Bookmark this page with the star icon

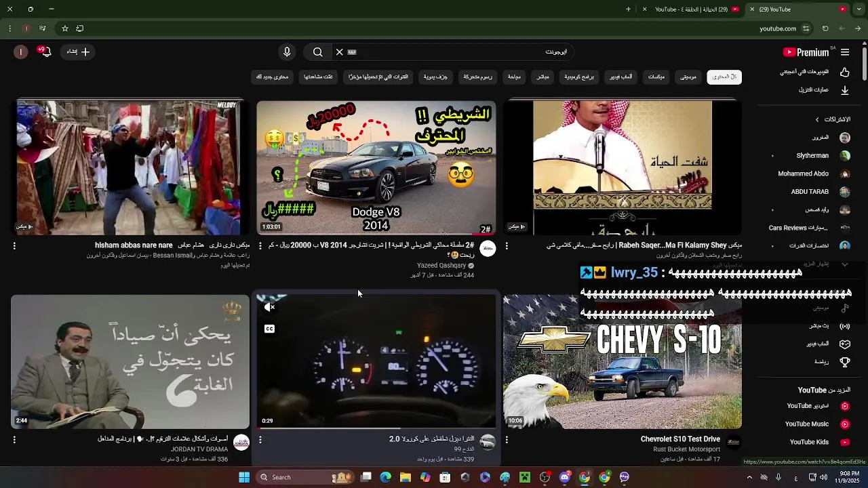coord(65,28)
